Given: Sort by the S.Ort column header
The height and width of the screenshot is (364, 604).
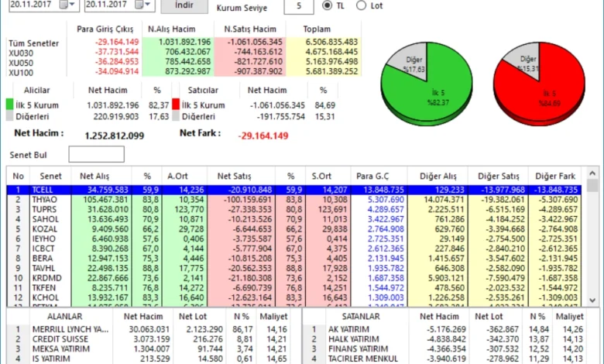Looking at the screenshot, I should [321, 176].
